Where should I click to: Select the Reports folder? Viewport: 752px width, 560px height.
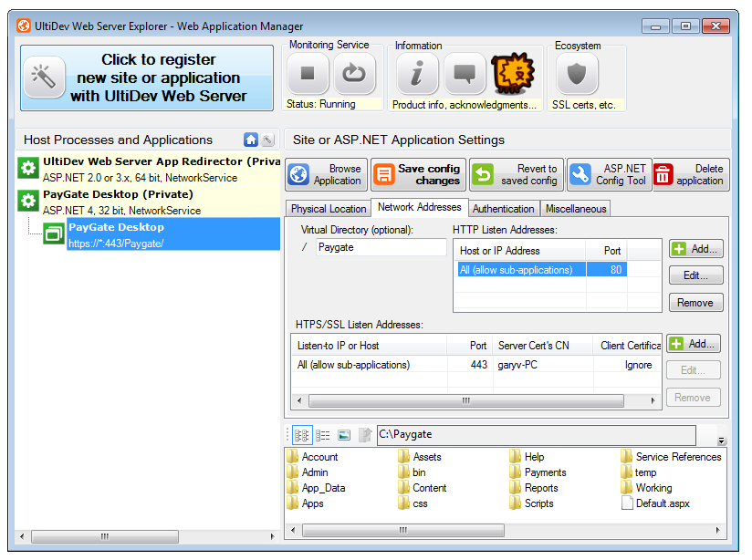pos(534,488)
